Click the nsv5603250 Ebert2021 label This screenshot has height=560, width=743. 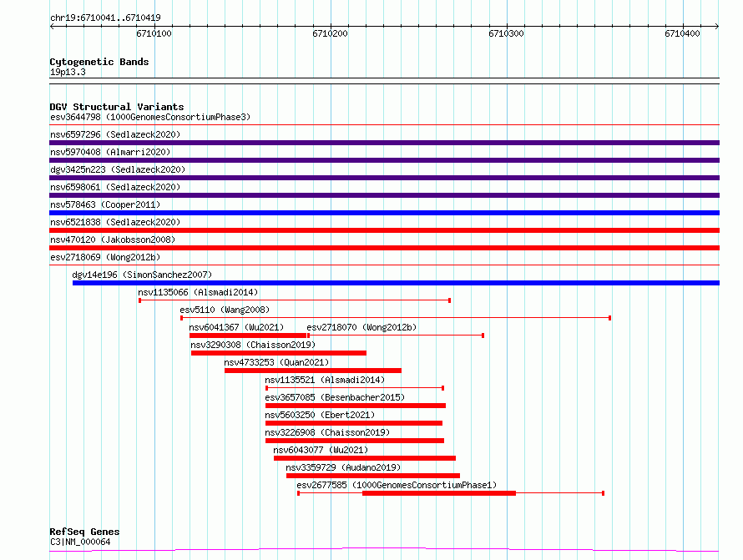[320, 415]
